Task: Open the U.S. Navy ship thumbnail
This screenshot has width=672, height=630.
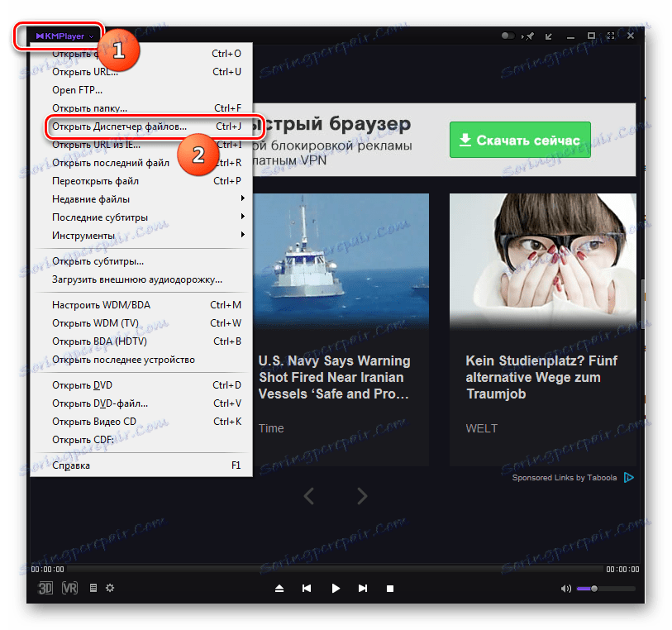Action: point(341,260)
